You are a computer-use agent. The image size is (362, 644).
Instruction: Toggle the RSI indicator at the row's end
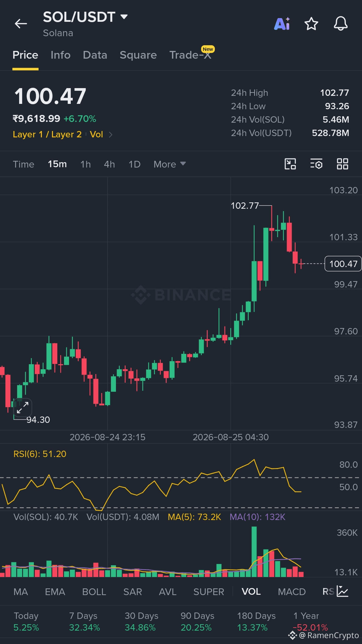(x=328, y=592)
